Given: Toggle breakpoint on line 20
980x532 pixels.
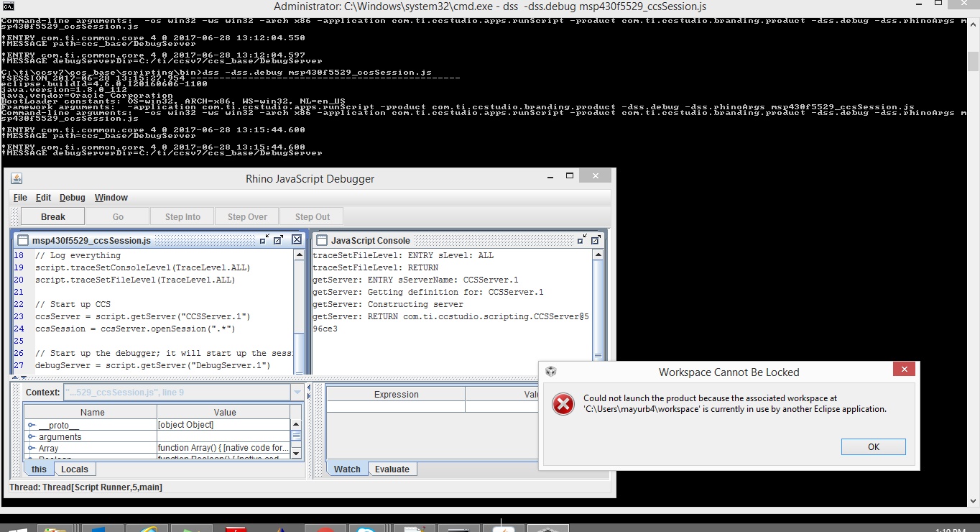Looking at the screenshot, I should click(x=19, y=280).
